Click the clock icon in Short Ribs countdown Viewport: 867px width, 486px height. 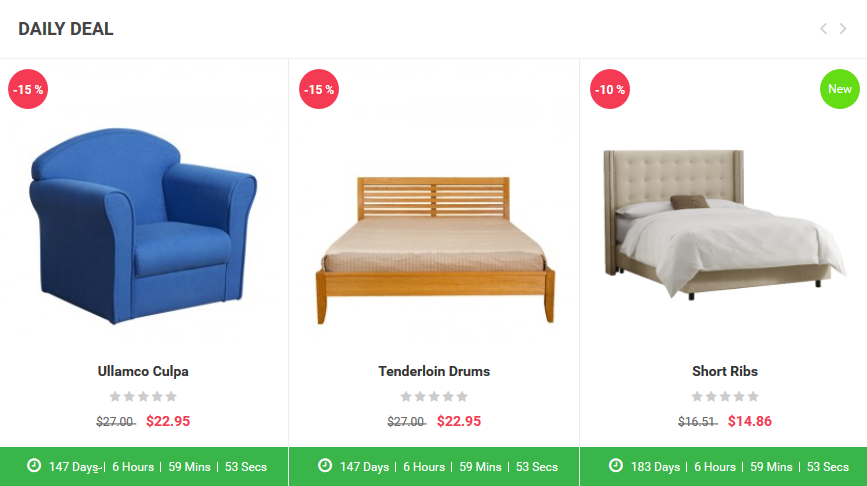coord(616,466)
